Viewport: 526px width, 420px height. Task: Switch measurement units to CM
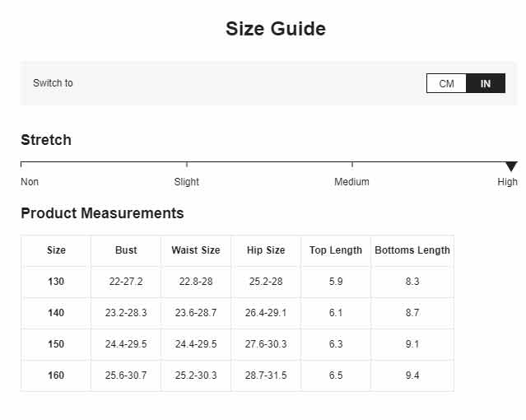(x=446, y=83)
